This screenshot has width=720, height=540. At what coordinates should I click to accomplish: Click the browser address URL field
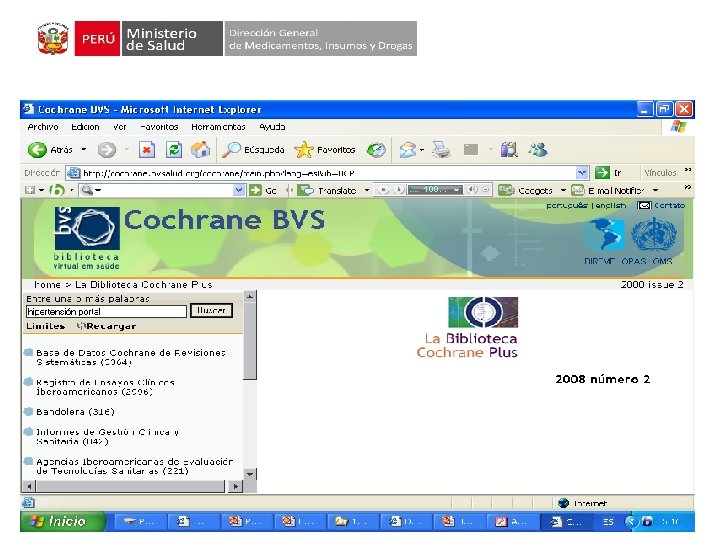tap(321, 173)
